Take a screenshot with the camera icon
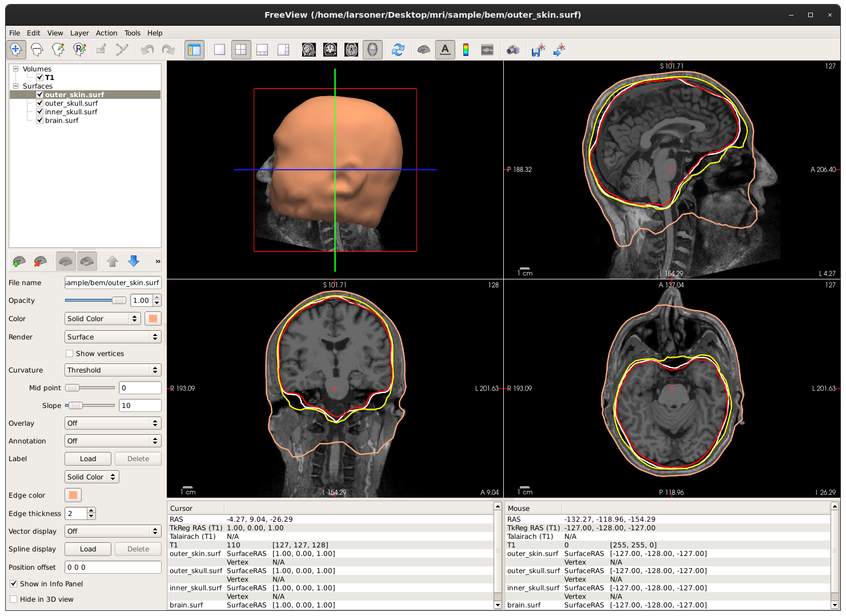846x616 pixels. (513, 50)
